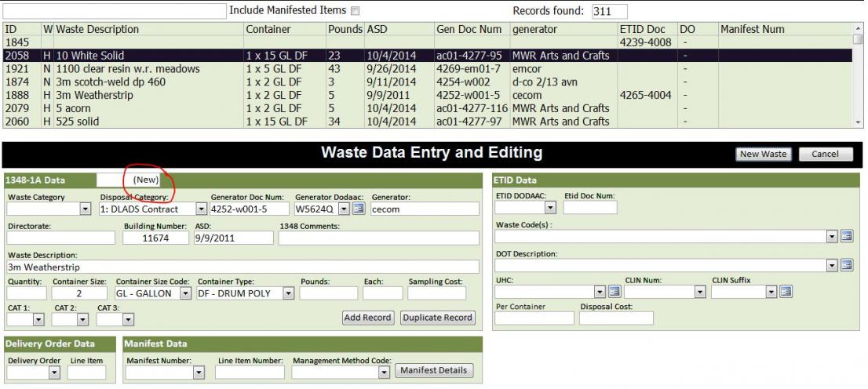This screenshot has height=389, width=868.
Task: Expand Waste Category dropdown
Action: point(86,209)
